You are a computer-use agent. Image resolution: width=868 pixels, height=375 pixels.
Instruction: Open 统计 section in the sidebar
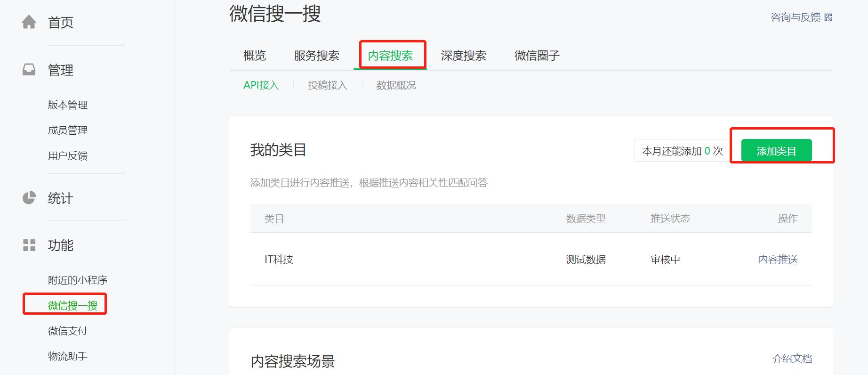click(x=61, y=198)
